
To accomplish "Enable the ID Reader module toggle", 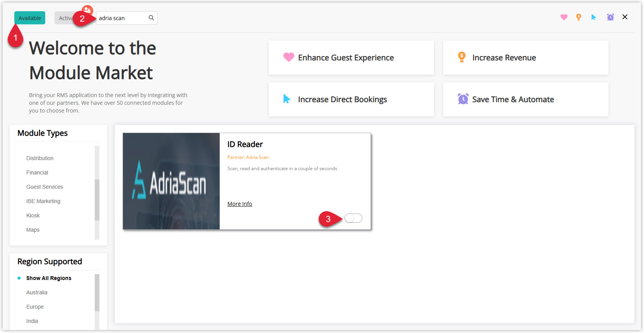I will point(354,218).
